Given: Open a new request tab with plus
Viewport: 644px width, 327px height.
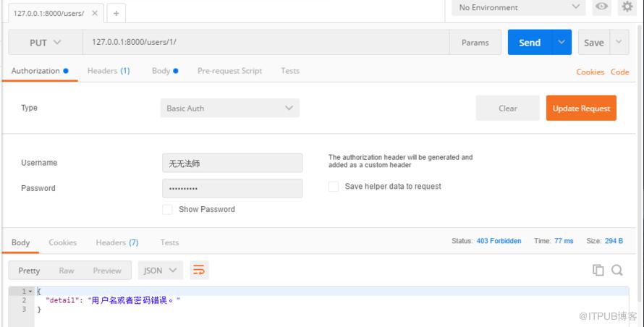Looking at the screenshot, I should pos(116,14).
